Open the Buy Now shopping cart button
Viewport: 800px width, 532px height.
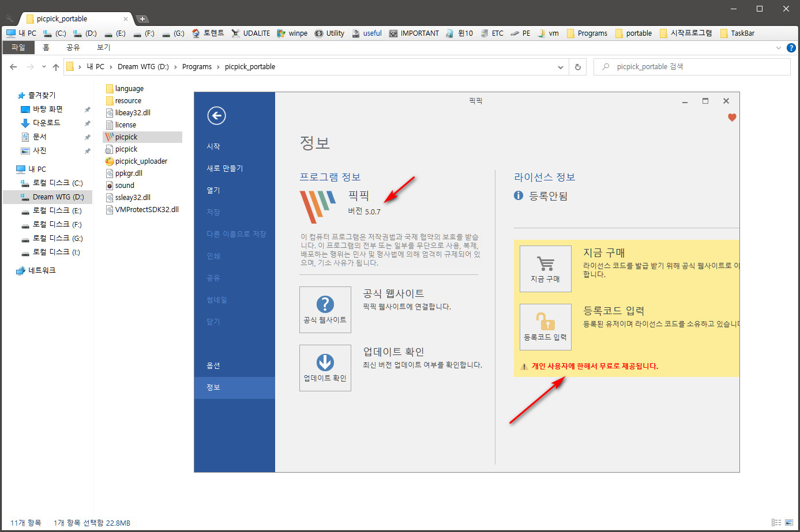(546, 269)
